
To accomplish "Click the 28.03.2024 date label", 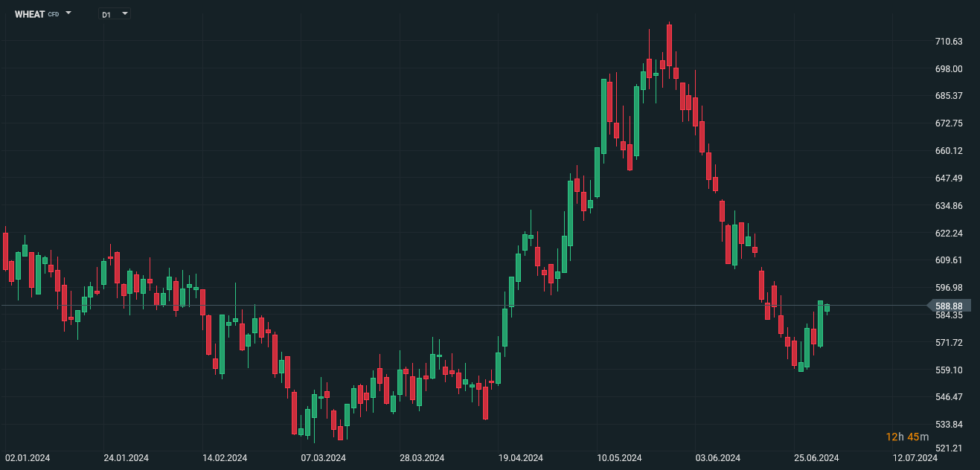I will (x=422, y=458).
